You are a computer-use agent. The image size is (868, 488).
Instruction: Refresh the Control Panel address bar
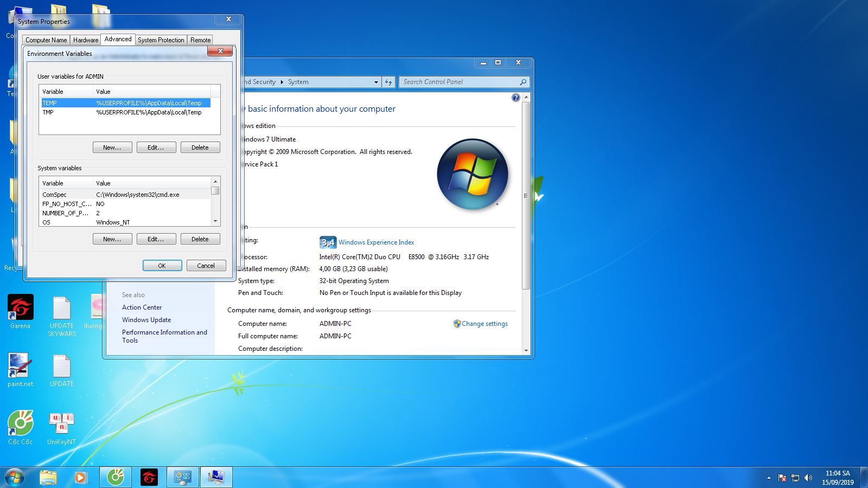388,82
